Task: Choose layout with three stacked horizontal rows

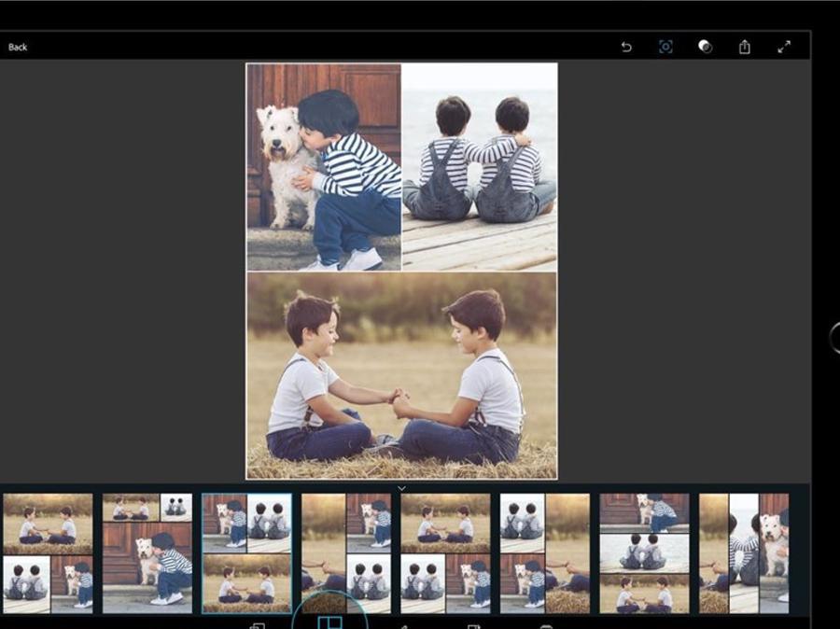Action: tap(644, 552)
